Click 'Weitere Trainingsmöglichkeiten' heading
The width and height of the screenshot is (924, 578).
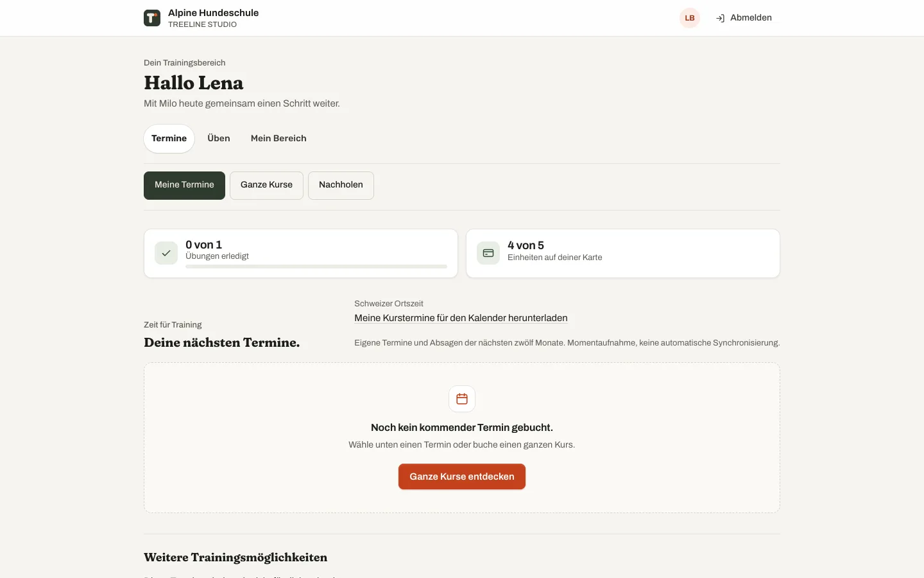point(235,557)
